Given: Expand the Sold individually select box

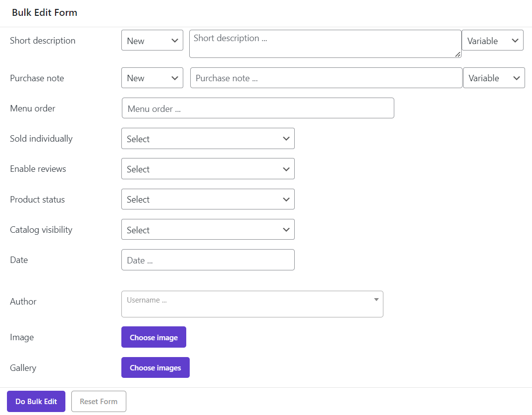Looking at the screenshot, I should [208, 139].
